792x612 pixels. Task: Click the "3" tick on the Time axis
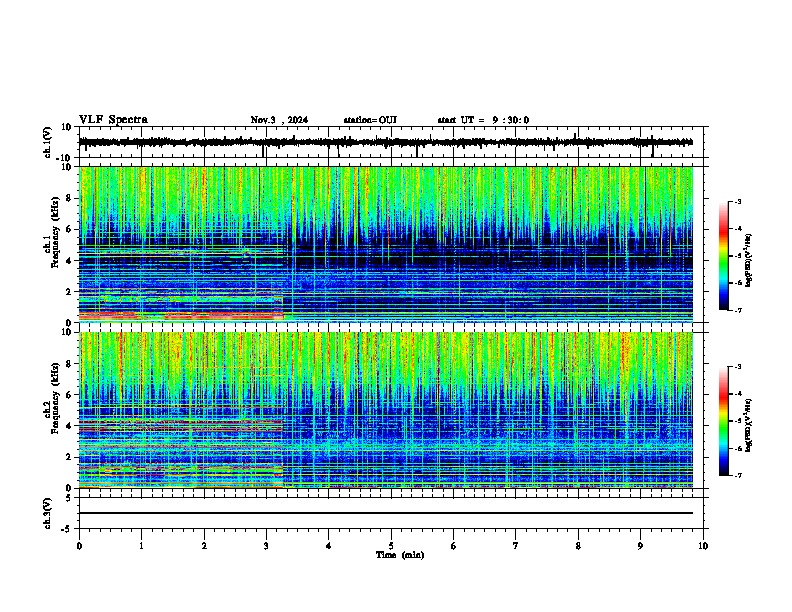click(x=266, y=546)
